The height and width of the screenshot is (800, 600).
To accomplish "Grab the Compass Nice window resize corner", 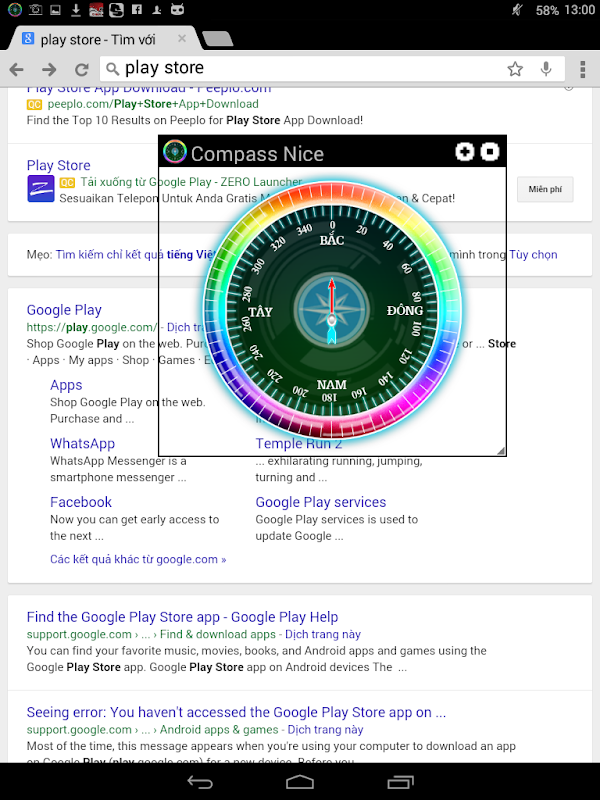I will tap(501, 450).
